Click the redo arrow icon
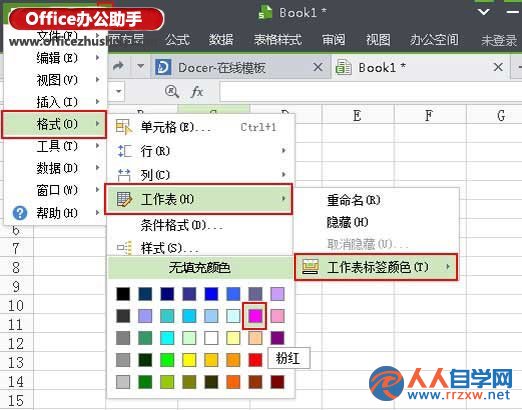 tap(118, 66)
